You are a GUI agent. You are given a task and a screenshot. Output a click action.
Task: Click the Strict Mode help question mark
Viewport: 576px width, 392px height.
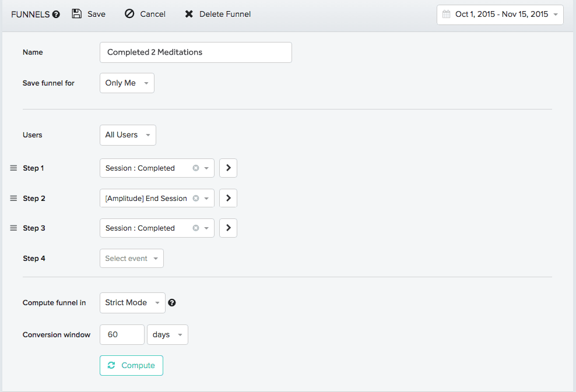[172, 302]
